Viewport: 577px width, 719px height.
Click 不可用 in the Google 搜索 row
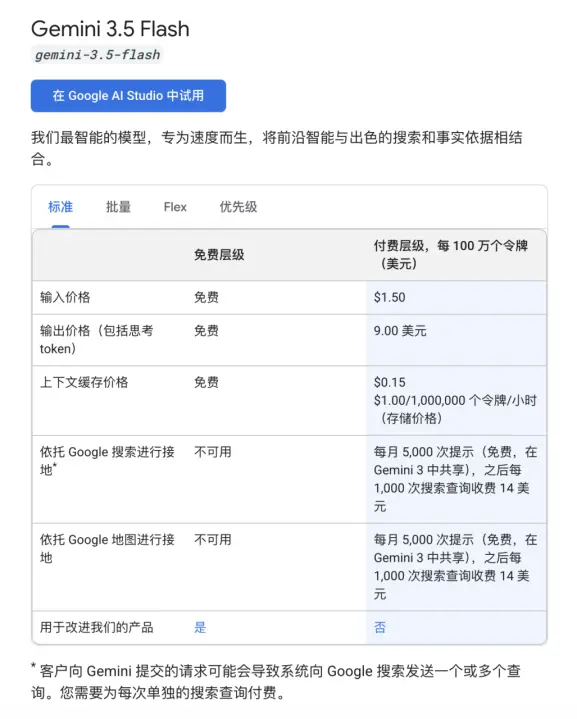pyautogui.click(x=213, y=452)
